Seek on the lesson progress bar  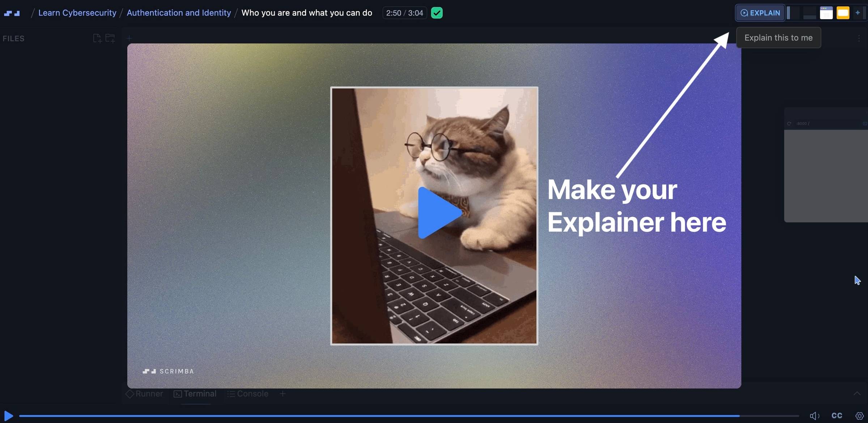[409, 416]
